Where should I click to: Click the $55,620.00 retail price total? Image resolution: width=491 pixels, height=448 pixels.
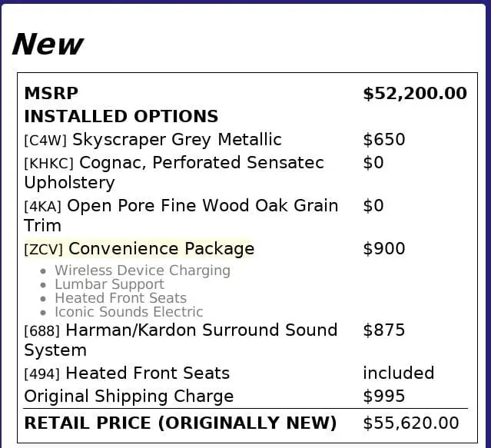click(x=410, y=423)
